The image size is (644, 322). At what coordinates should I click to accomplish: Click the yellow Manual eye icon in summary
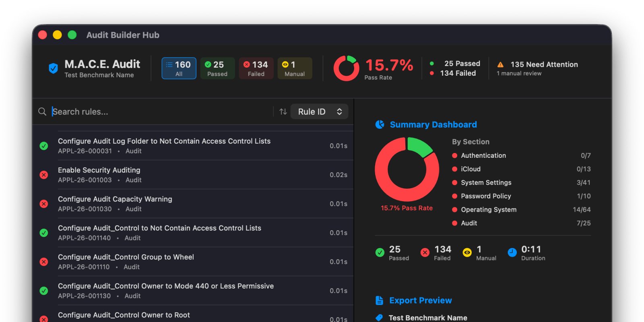click(x=467, y=252)
